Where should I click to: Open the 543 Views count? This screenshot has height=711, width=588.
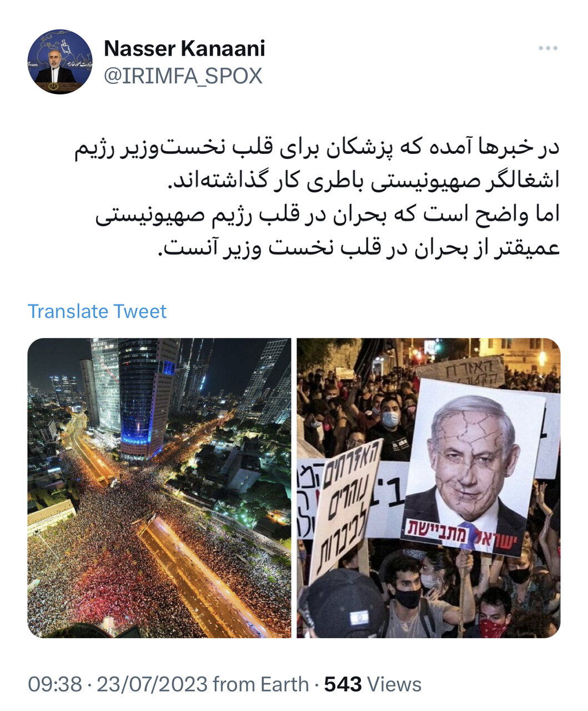pyautogui.click(x=373, y=684)
